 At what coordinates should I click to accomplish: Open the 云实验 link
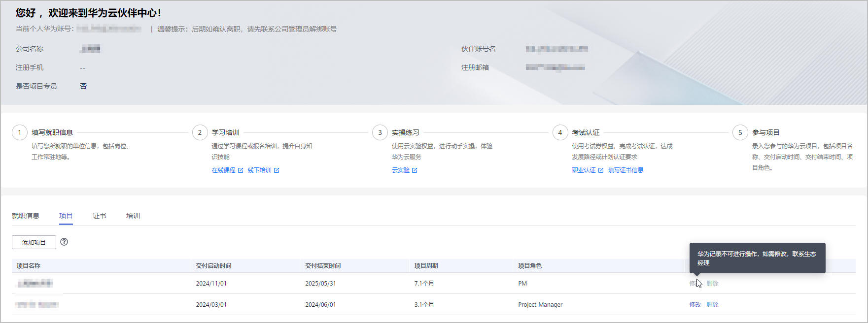pyautogui.click(x=401, y=170)
